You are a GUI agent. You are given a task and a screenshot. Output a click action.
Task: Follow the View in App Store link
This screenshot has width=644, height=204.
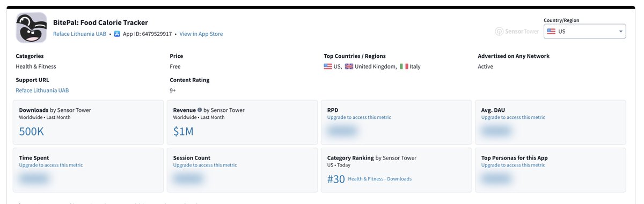(x=201, y=34)
